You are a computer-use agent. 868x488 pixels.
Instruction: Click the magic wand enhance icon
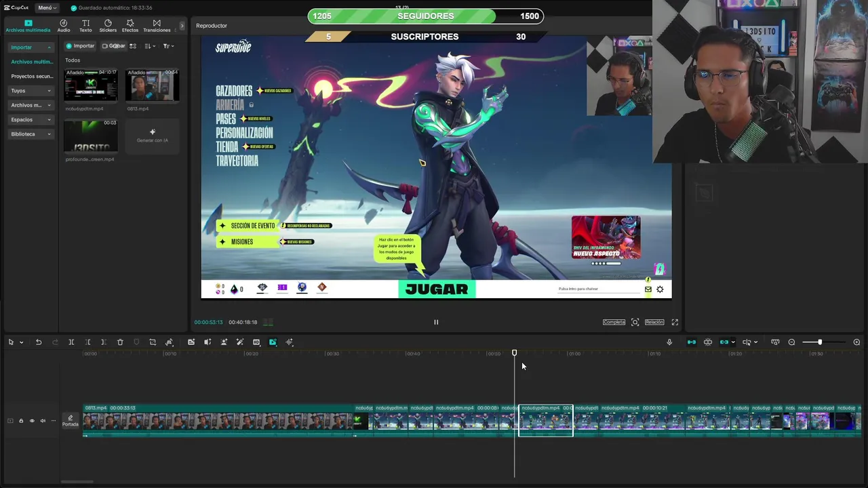click(240, 342)
